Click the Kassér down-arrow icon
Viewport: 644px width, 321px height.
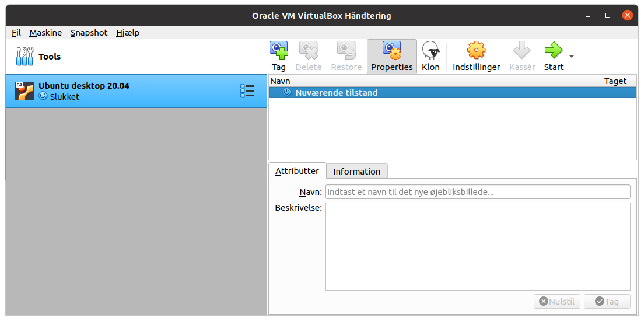[522, 50]
